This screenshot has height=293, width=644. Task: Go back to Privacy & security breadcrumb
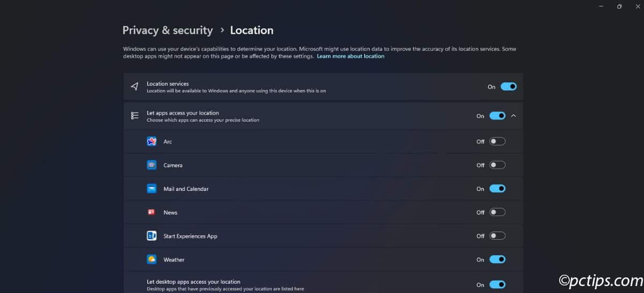tap(167, 31)
